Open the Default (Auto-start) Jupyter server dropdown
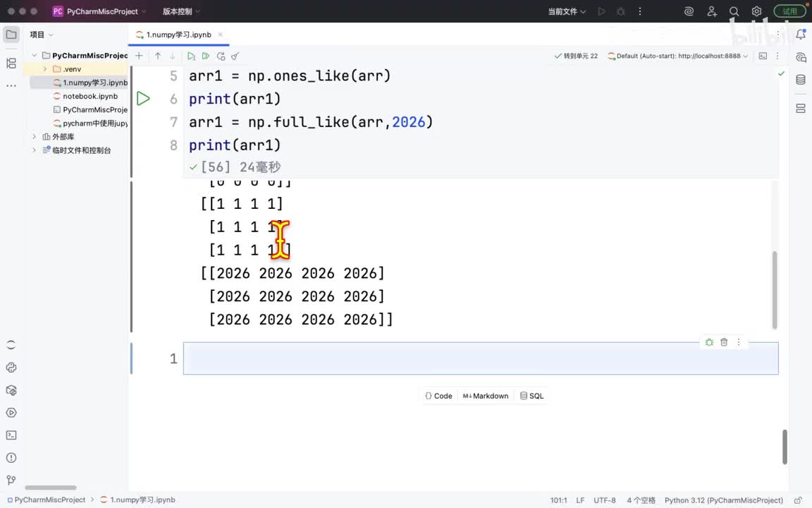The width and height of the screenshot is (812, 508). point(678,56)
